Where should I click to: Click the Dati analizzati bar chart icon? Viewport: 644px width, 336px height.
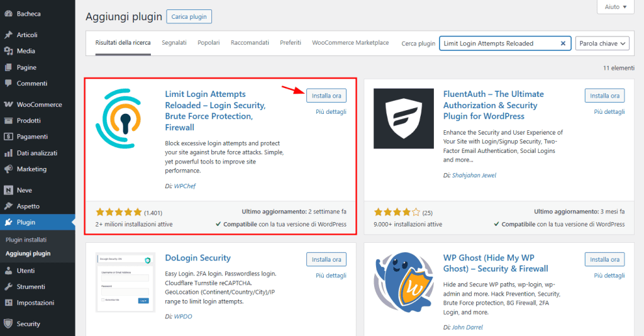pos(8,153)
